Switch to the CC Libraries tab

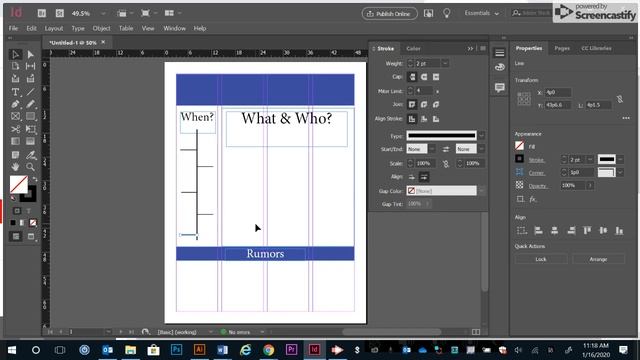[596, 48]
